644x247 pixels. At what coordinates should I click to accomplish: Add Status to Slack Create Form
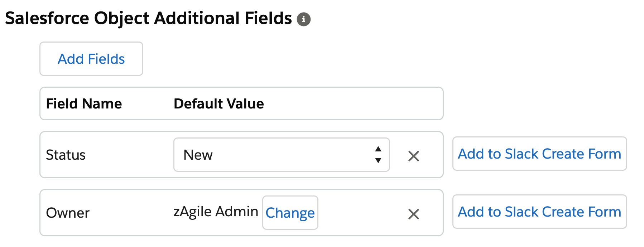click(x=539, y=154)
